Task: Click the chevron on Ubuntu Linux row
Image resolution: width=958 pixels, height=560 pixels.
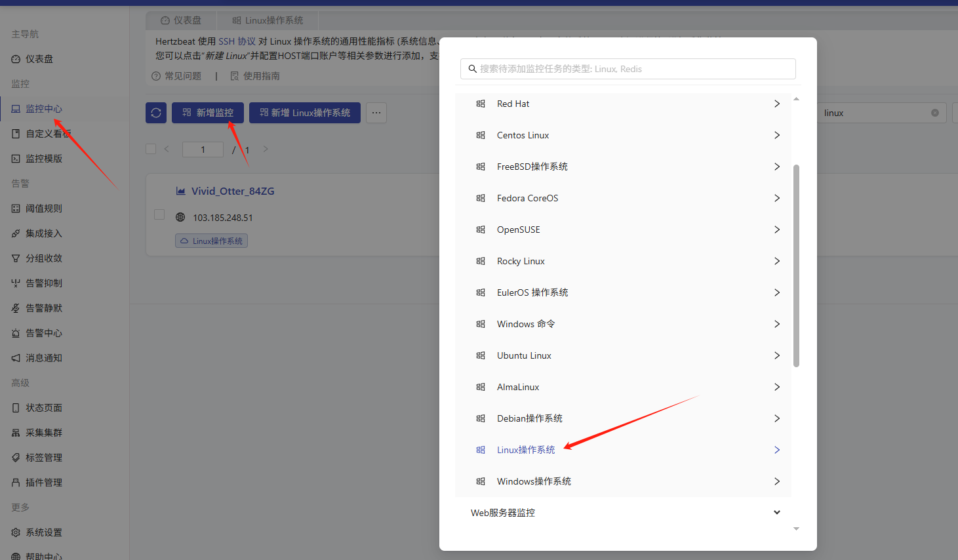Action: [777, 355]
